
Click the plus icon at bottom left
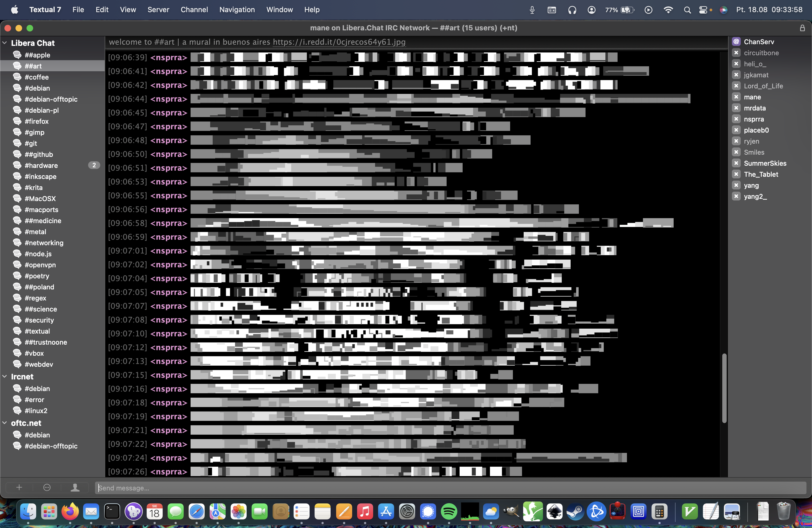[19, 487]
